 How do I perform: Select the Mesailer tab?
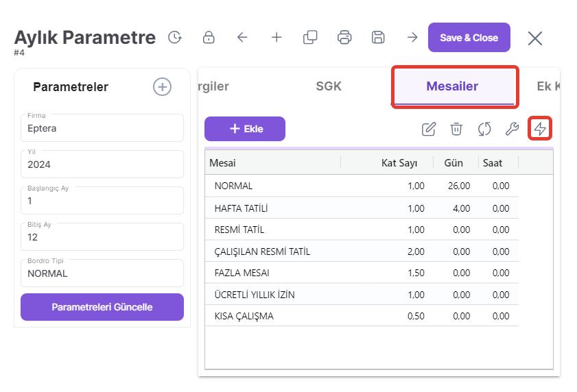tap(452, 86)
